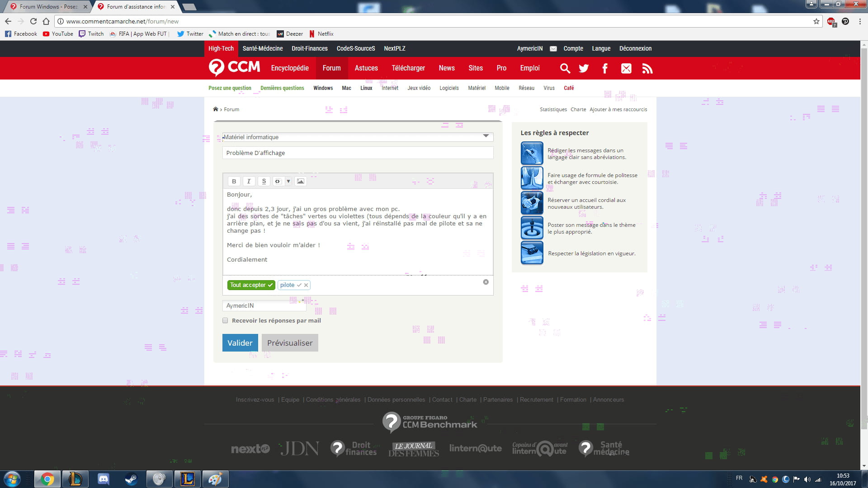
Task: Click the Prévisualiser button
Action: tap(290, 343)
